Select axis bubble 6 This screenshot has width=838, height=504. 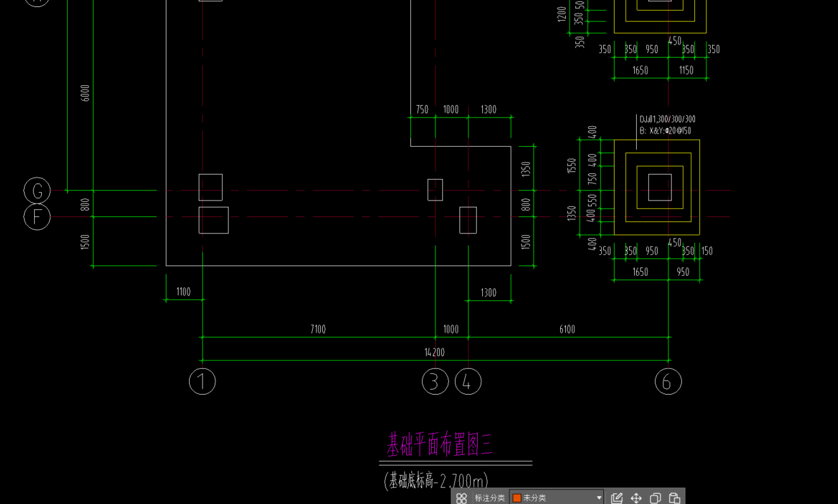668,381
